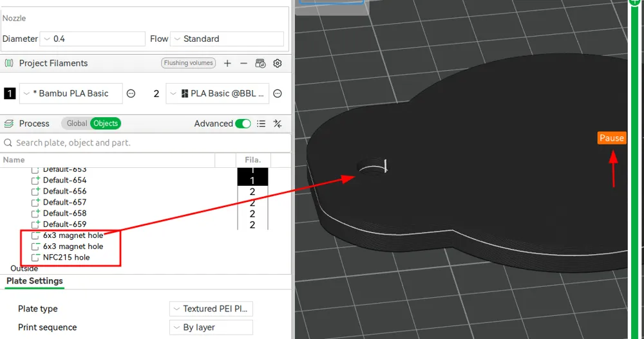Click the orange Pause marker
This screenshot has width=644, height=339.
tap(612, 138)
